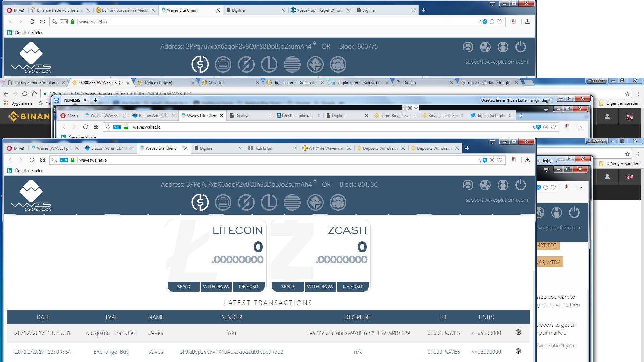
Task: Open the Community icon in front Waves window
Action: [x=338, y=202]
